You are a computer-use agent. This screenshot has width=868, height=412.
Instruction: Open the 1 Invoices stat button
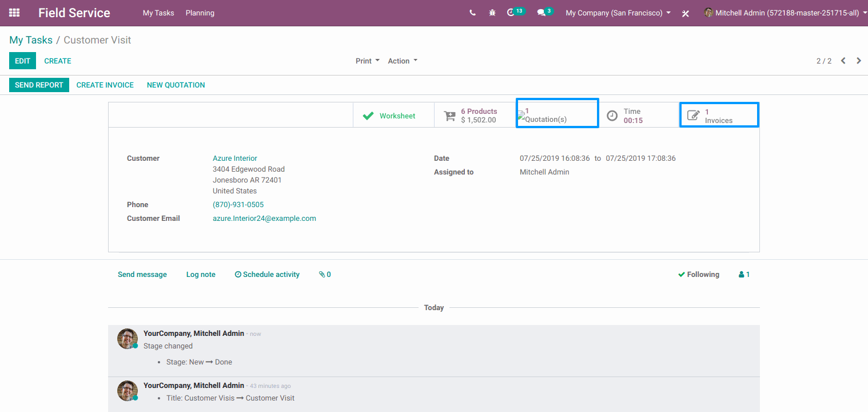(x=719, y=116)
